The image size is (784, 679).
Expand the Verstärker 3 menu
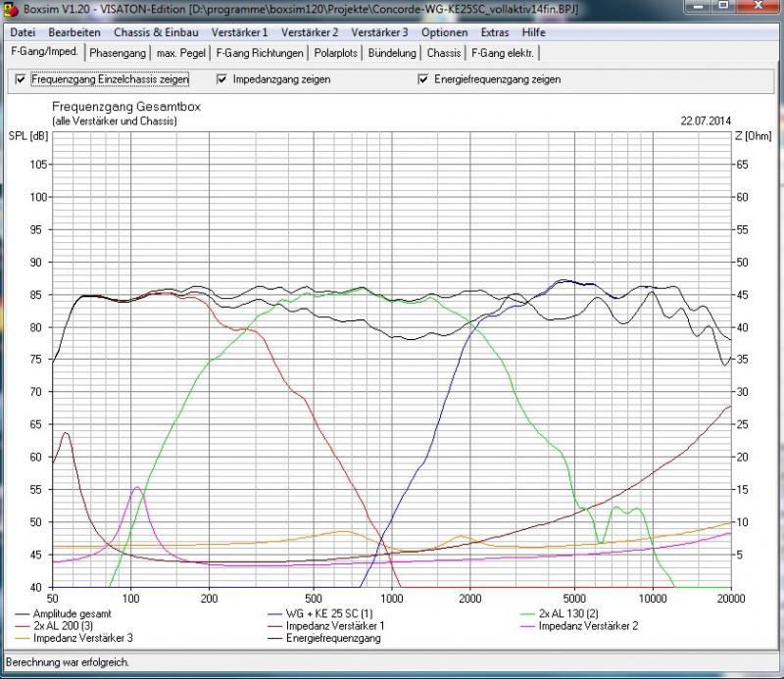tap(379, 32)
